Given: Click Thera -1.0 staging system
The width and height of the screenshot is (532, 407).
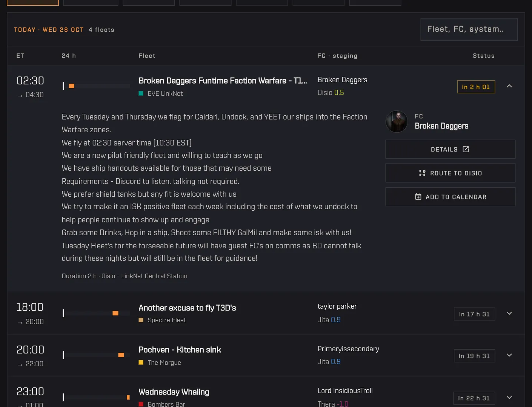Looking at the screenshot, I should coord(333,404).
